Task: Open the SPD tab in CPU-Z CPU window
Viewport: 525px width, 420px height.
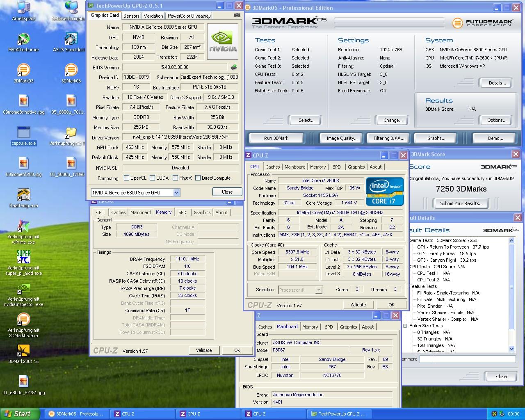Action: 337,167
